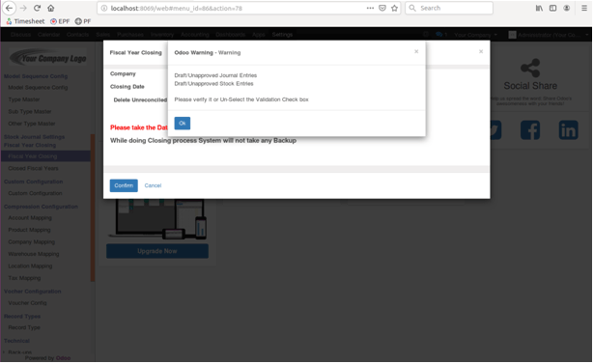Bookmark this page with the star icon
Image resolution: width=594 pixels, height=364 pixels.
(x=394, y=8)
